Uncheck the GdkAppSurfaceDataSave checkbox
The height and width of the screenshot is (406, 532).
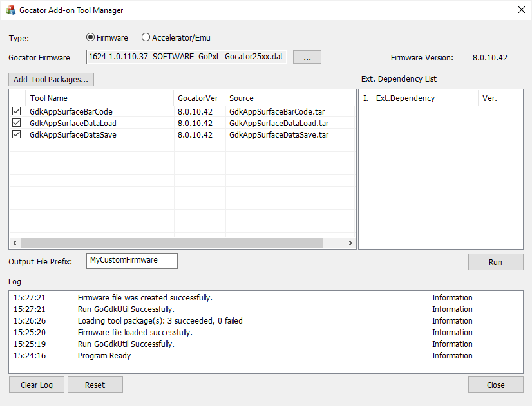(x=16, y=134)
